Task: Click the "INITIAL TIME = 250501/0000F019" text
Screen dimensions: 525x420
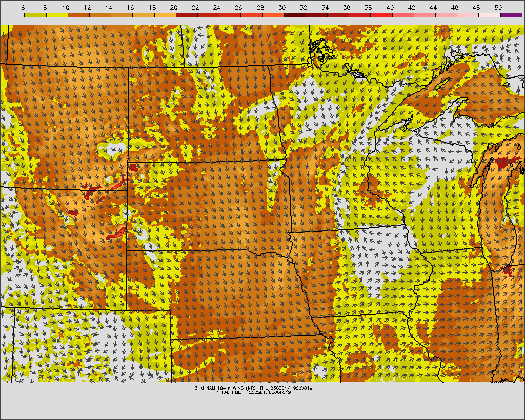Action: [x=253, y=392]
